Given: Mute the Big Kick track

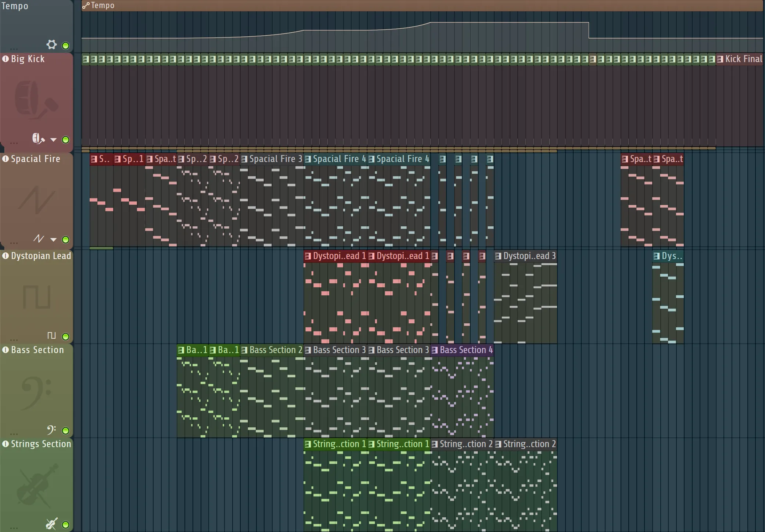Looking at the screenshot, I should [x=65, y=140].
